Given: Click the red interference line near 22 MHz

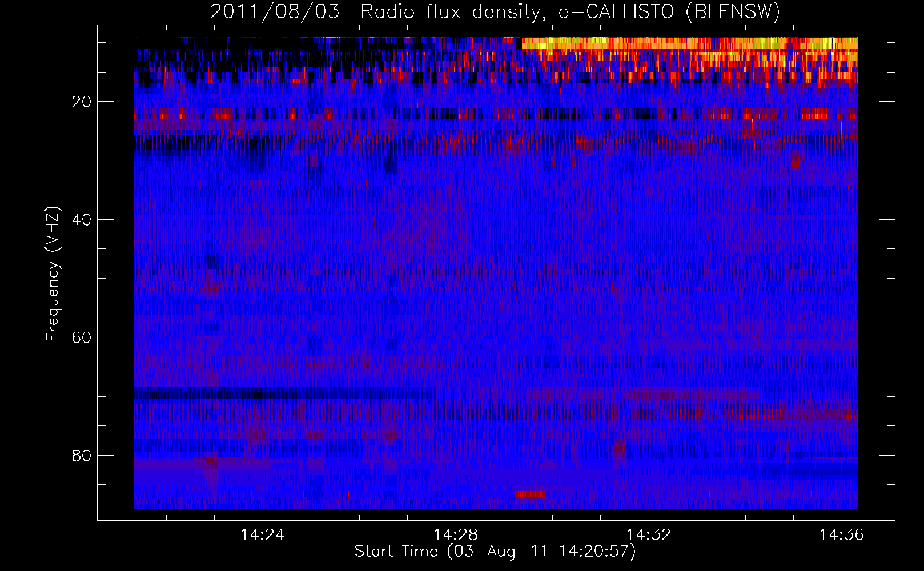Looking at the screenshot, I should [x=496, y=115].
